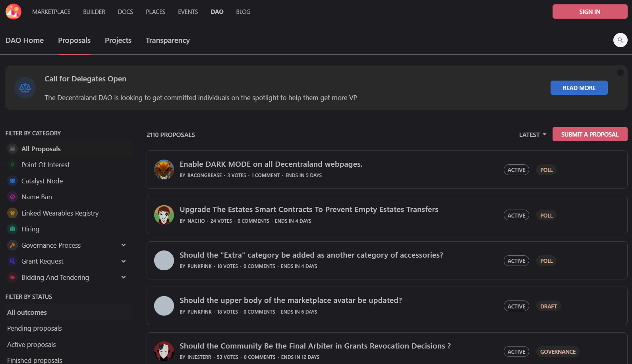Expand Bidding And Tendering category
The height and width of the screenshot is (364, 632).
point(124,277)
